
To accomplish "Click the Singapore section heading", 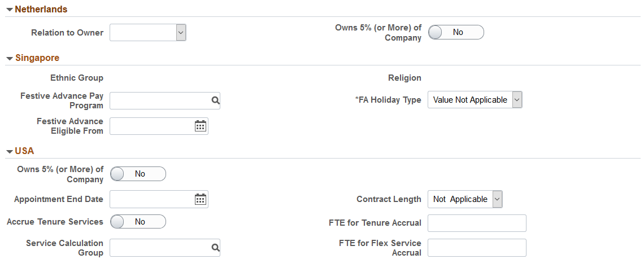I will (37, 58).
